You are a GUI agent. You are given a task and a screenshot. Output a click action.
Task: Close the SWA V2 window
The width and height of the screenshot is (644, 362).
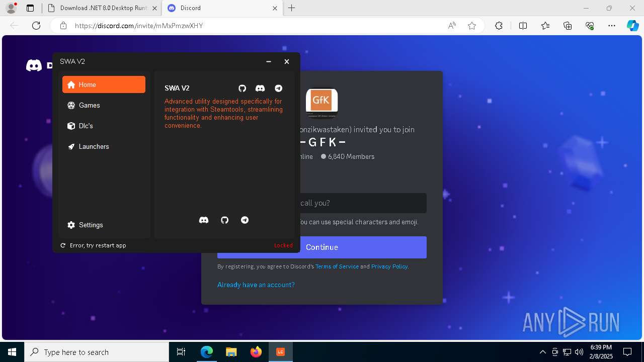click(287, 61)
